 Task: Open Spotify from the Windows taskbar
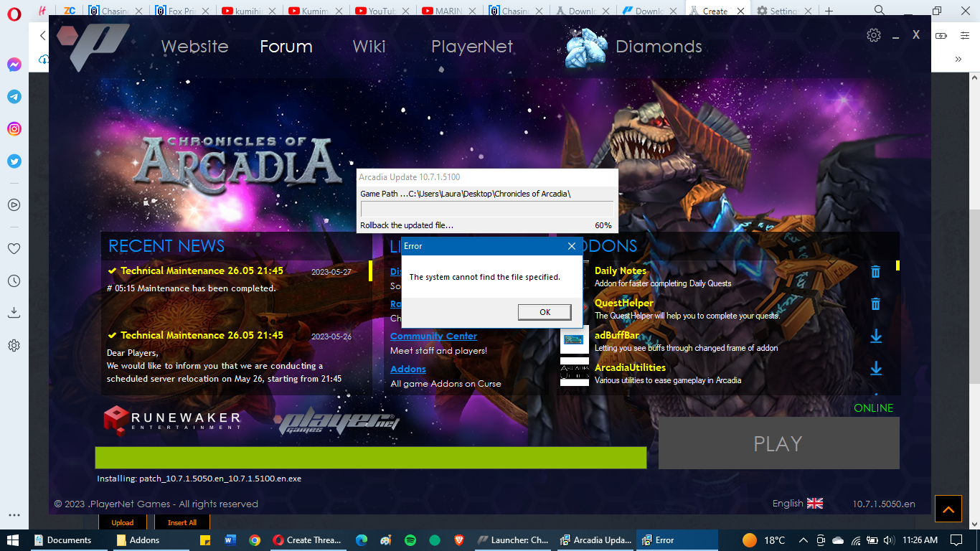410,540
